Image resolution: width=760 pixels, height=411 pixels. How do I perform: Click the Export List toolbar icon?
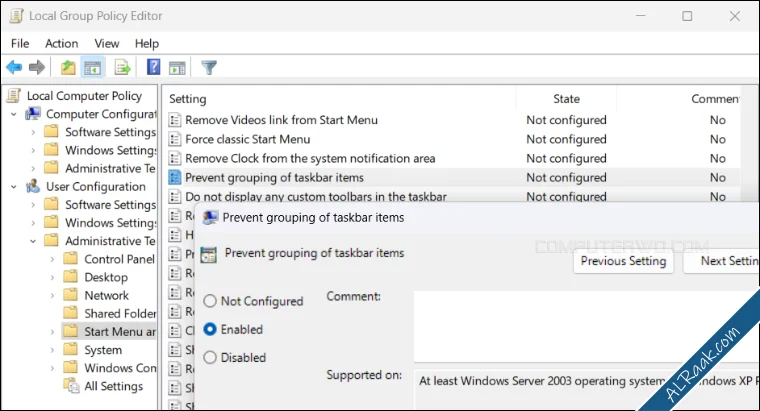(x=122, y=67)
